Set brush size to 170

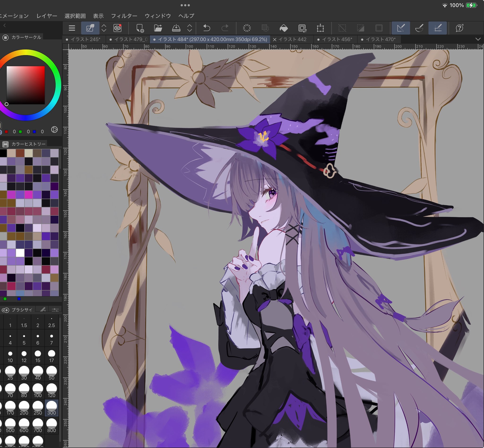[x=10, y=409]
